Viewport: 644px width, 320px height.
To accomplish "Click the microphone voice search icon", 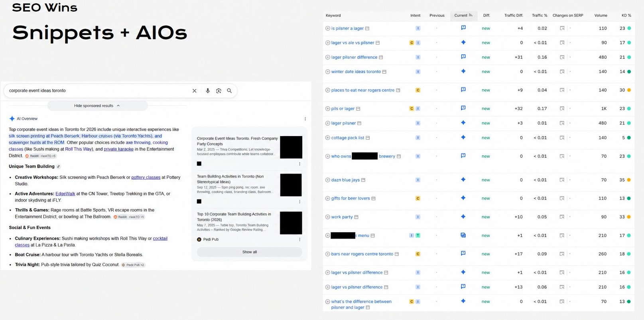I will pyautogui.click(x=208, y=91).
